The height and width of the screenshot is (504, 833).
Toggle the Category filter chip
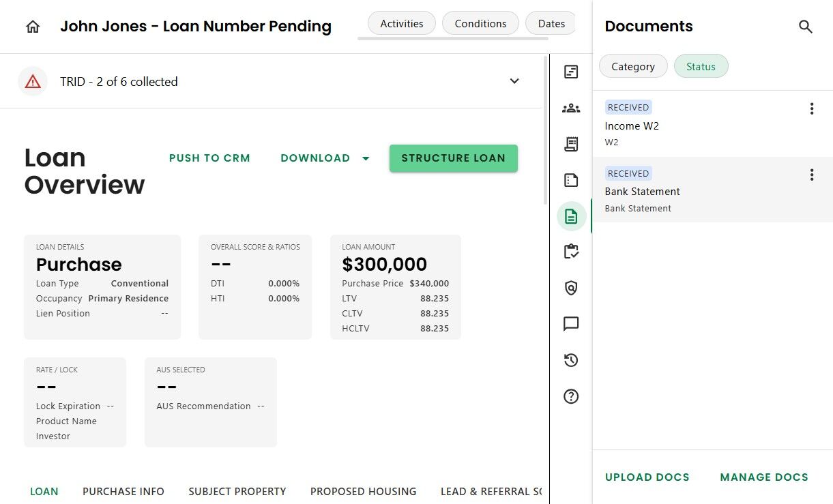pyautogui.click(x=632, y=66)
